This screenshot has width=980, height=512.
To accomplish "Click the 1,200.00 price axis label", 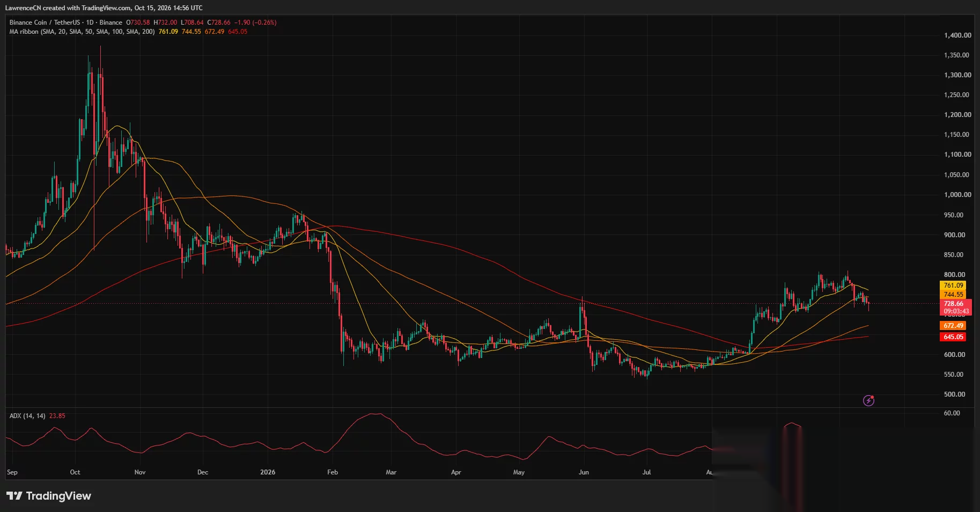I will [957, 115].
